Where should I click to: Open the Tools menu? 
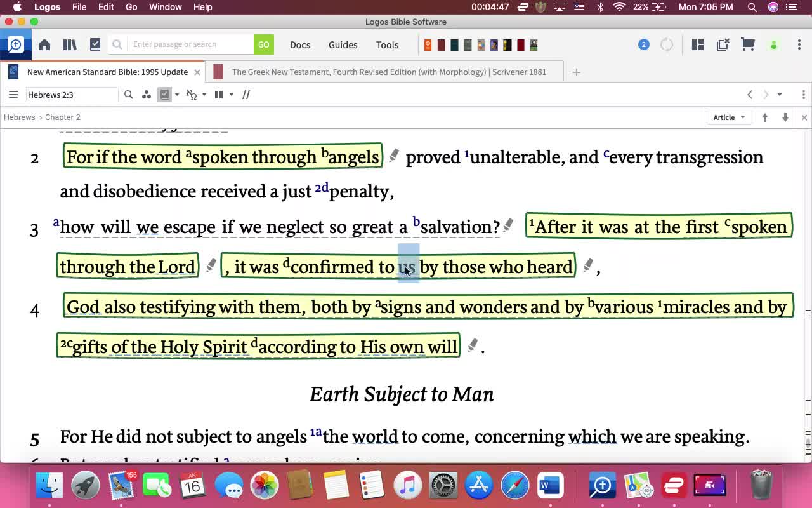[x=387, y=44]
